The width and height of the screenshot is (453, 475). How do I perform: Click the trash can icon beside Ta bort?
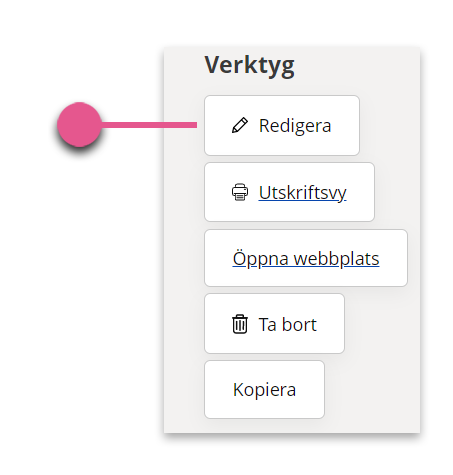pos(240,324)
